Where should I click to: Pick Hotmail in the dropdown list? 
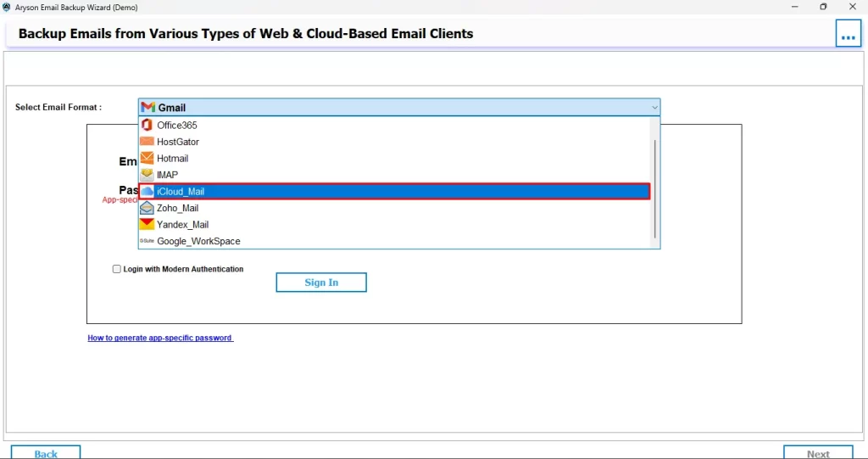[394, 158]
